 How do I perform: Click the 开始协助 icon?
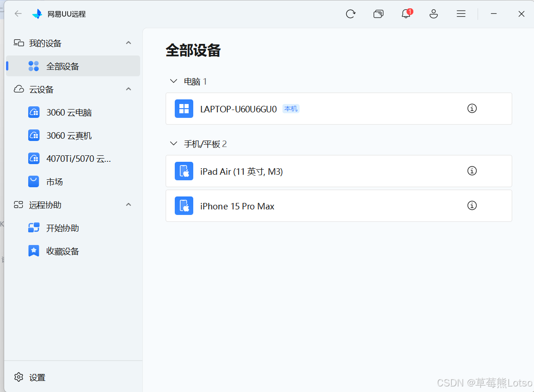[x=34, y=228]
